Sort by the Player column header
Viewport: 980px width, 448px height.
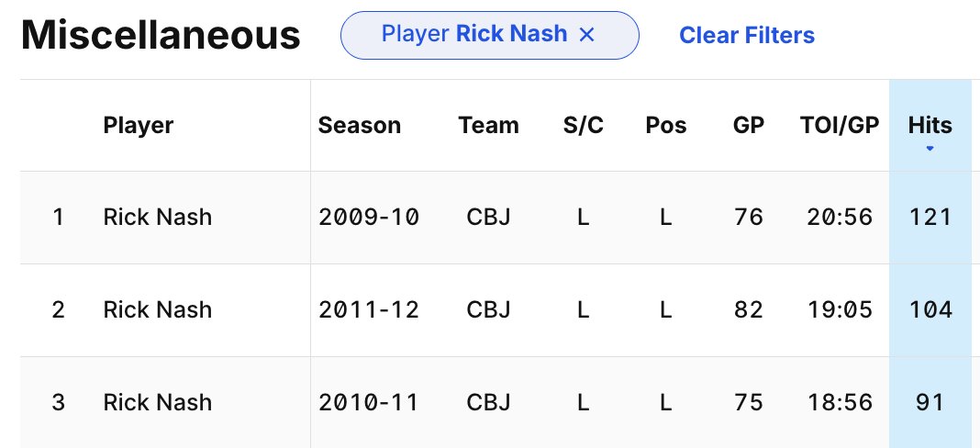point(139,125)
